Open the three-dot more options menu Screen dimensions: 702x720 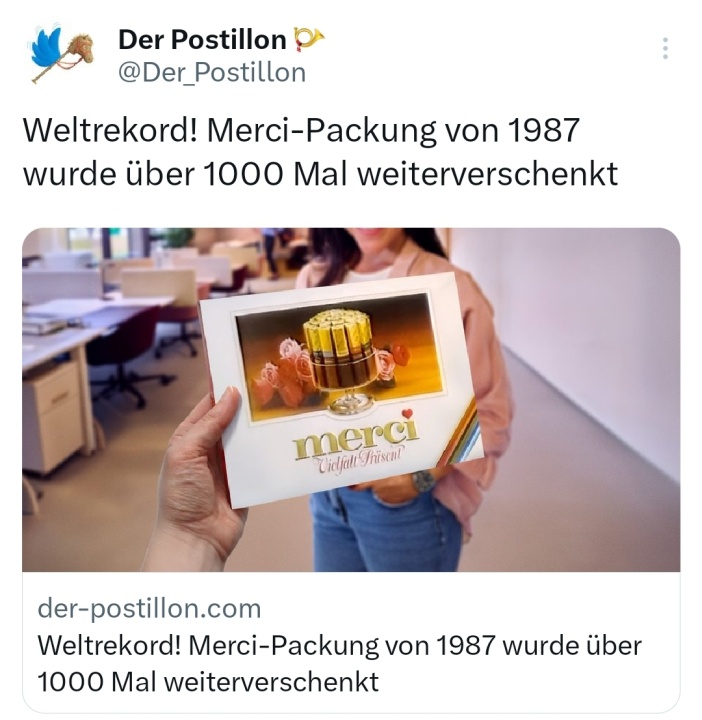[665, 48]
